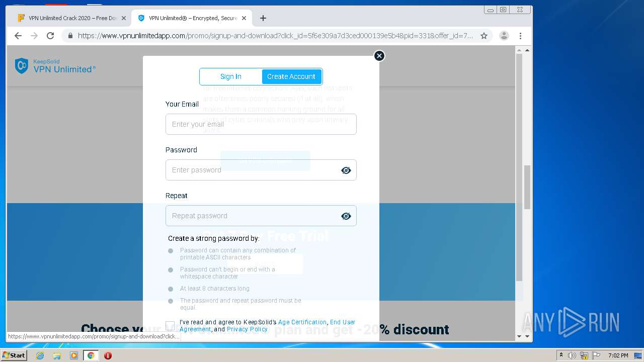Screen dimensions: 644x362
Task: Bookmark this page with the star icon
Action: tap(484, 36)
